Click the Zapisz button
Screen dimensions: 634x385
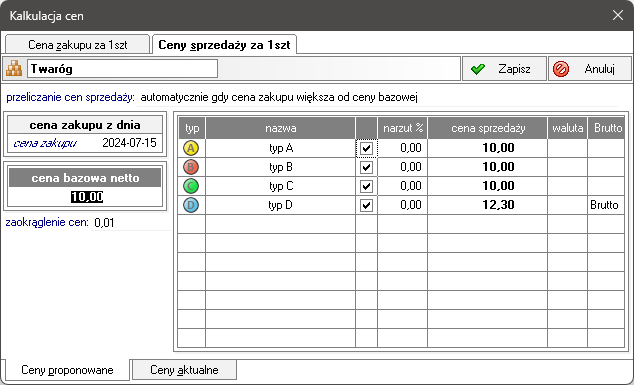[504, 69]
